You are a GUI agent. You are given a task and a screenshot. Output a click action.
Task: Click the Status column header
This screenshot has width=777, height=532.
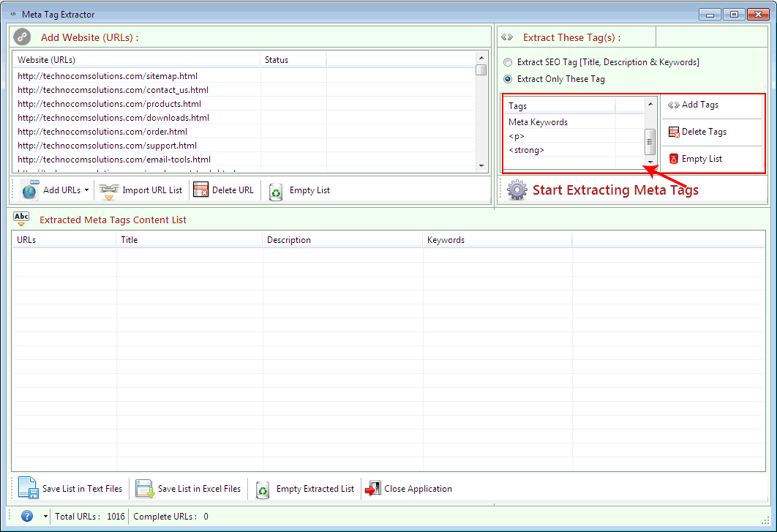pyautogui.click(x=293, y=60)
